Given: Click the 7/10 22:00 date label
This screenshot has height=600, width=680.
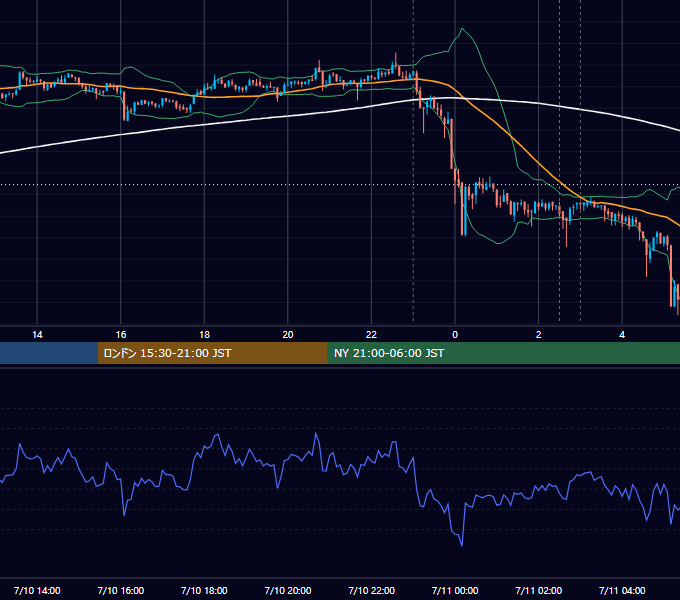Looking at the screenshot, I should coord(371,590).
